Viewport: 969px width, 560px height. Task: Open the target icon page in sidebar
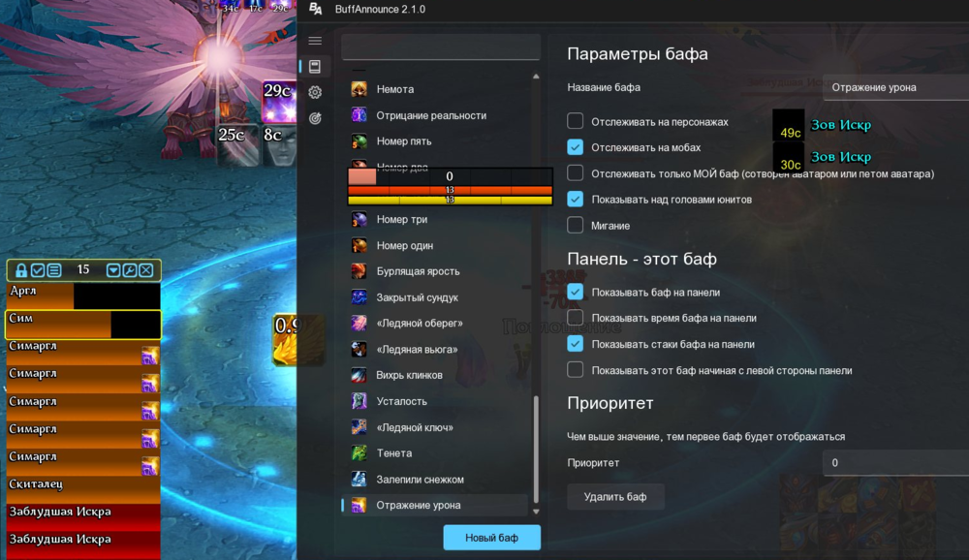[x=314, y=118]
